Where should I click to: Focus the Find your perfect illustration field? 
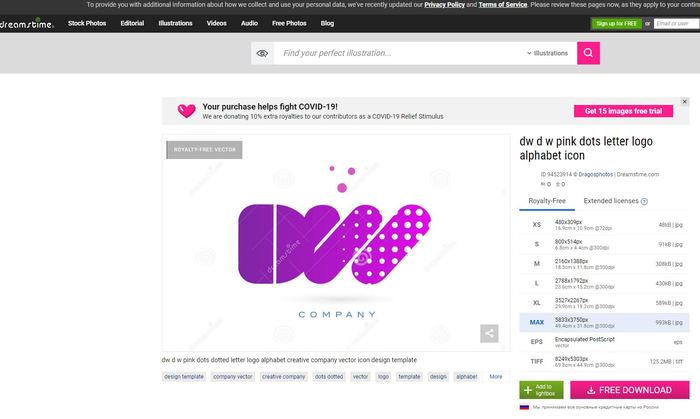coord(402,53)
